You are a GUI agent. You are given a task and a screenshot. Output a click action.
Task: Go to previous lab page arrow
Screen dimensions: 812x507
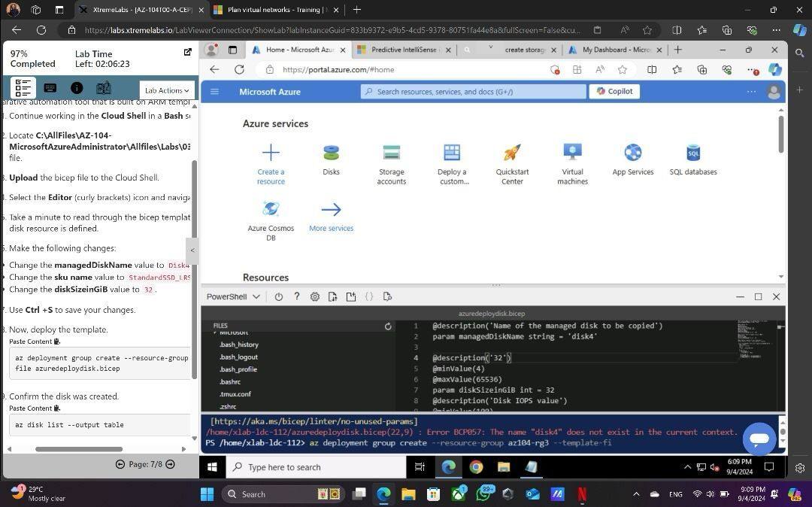120,465
